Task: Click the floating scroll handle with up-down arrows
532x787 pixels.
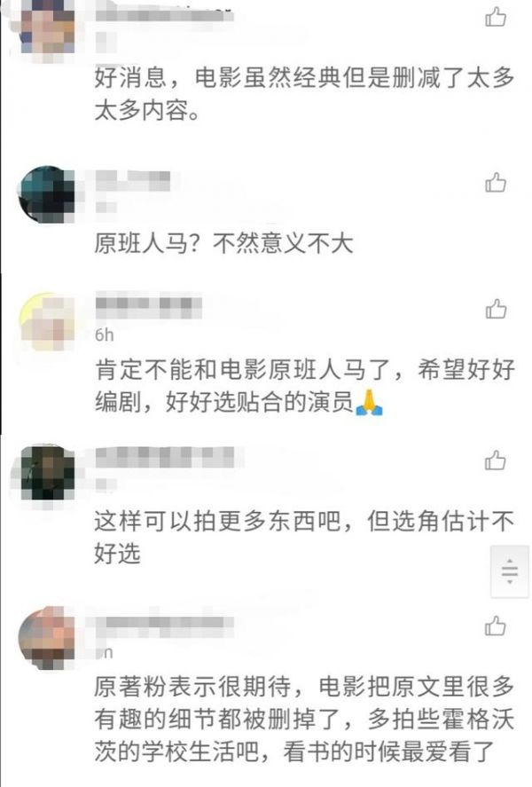Action: click(x=510, y=571)
